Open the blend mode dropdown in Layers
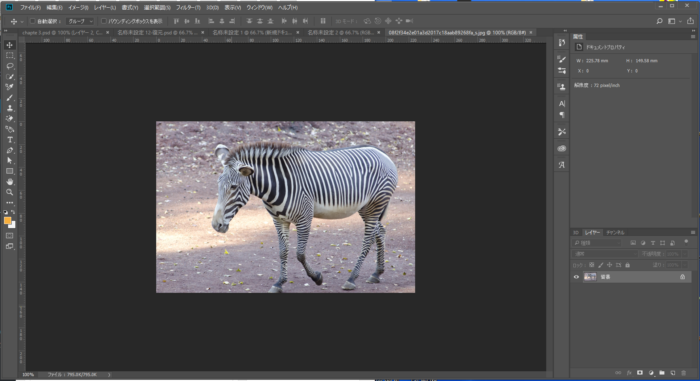Viewport: 700px width, 381px height. pos(605,254)
